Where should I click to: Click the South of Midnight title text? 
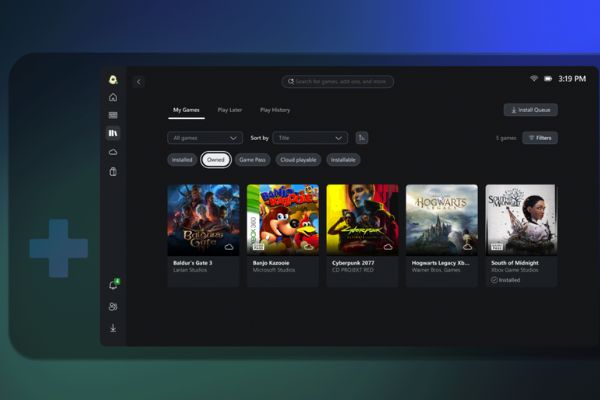pyautogui.click(x=515, y=263)
